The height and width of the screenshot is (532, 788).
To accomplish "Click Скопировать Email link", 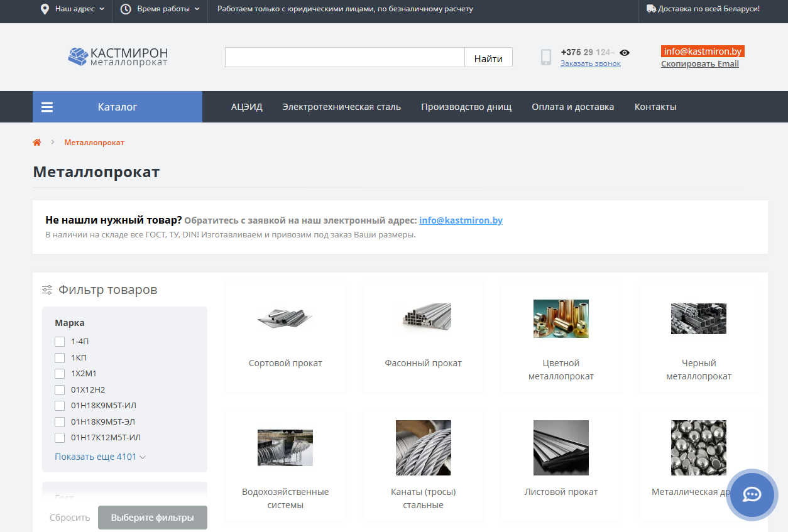I will click(700, 63).
